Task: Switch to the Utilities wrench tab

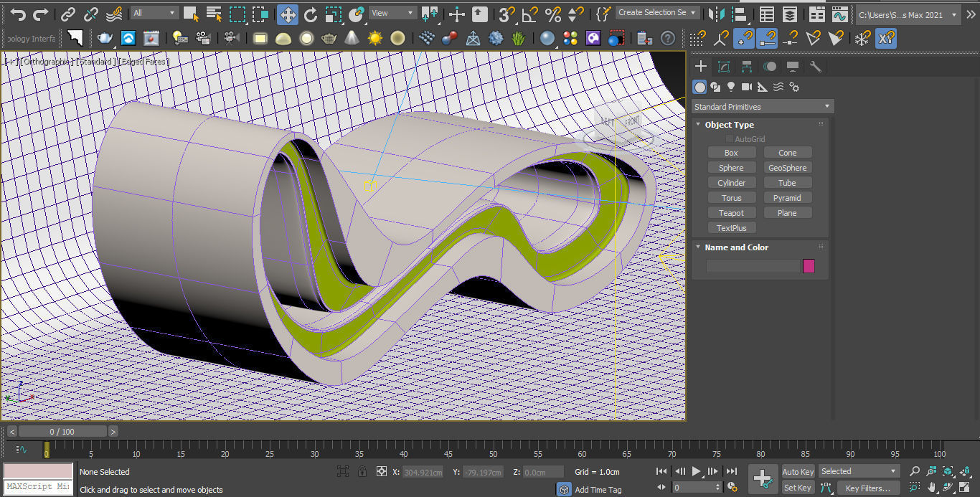Action: click(x=816, y=67)
